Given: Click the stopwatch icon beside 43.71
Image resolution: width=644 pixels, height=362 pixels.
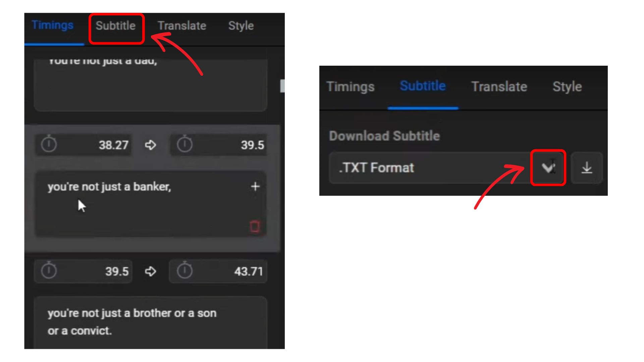Looking at the screenshot, I should coord(185,270).
